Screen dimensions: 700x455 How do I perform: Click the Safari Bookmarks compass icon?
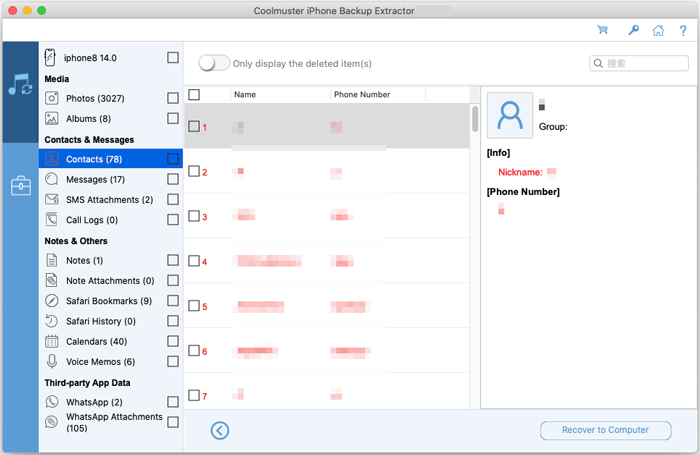(52, 301)
